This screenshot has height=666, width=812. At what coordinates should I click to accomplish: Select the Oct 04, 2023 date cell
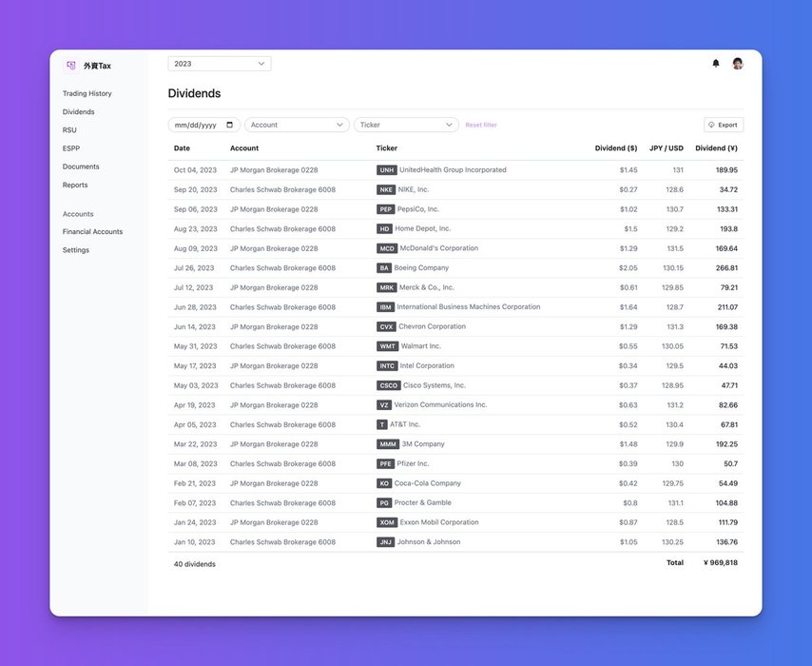click(195, 170)
